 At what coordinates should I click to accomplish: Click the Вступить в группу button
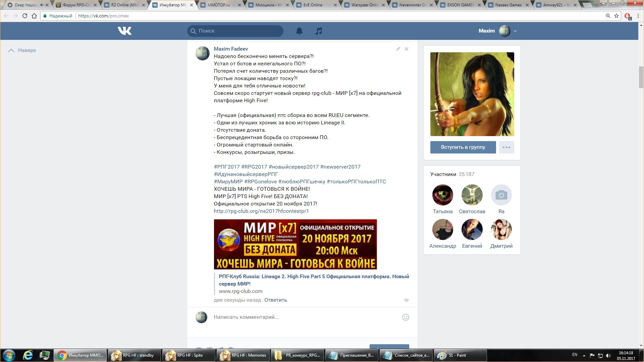(x=463, y=147)
